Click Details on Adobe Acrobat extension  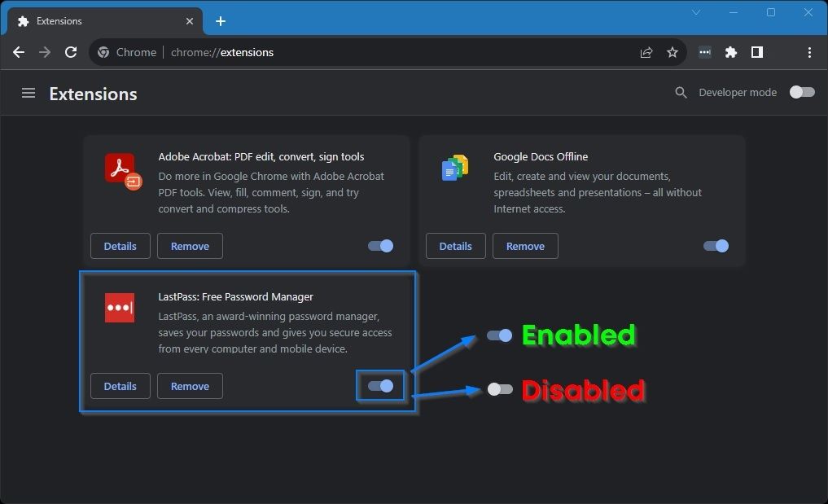click(x=120, y=245)
